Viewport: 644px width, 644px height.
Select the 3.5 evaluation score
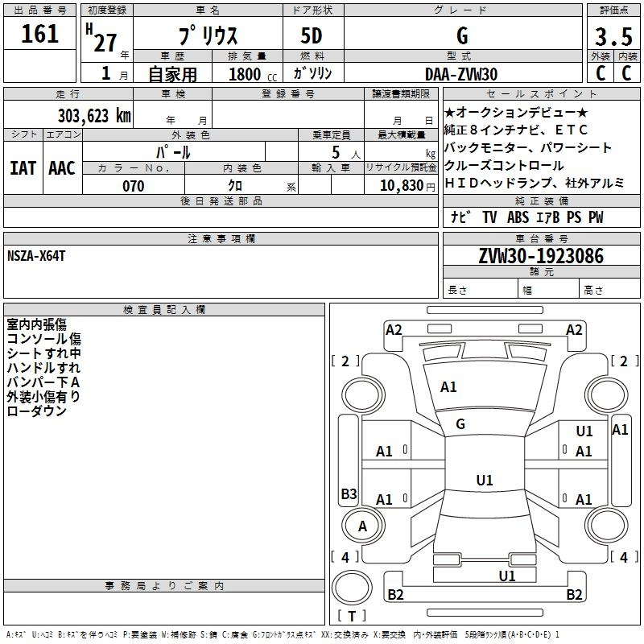click(613, 37)
